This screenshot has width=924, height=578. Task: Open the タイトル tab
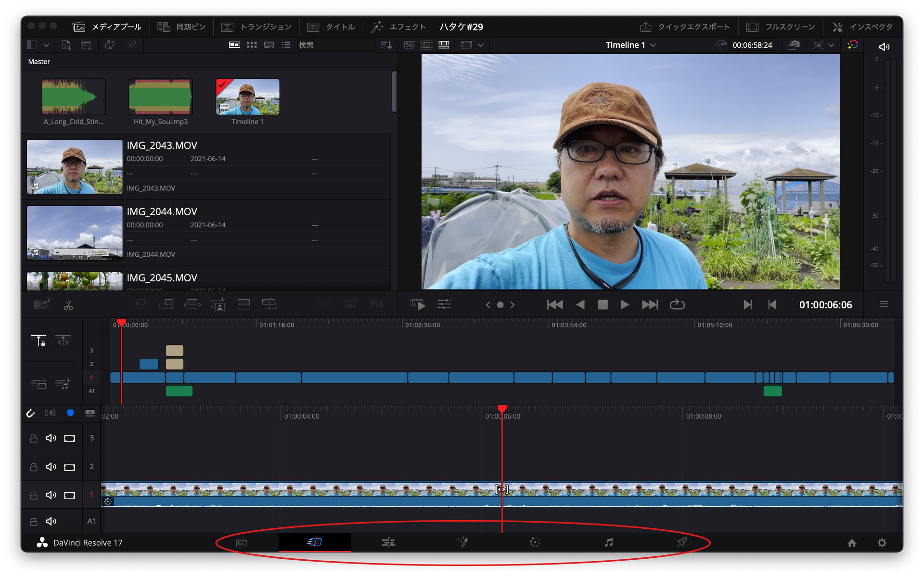pyautogui.click(x=331, y=26)
